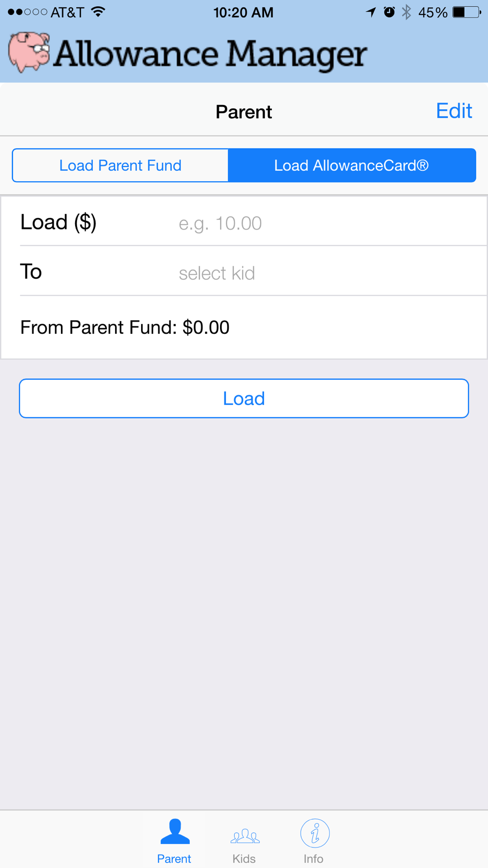This screenshot has width=488, height=868.
Task: Select Load AllowanceCard® segment
Action: tap(351, 165)
